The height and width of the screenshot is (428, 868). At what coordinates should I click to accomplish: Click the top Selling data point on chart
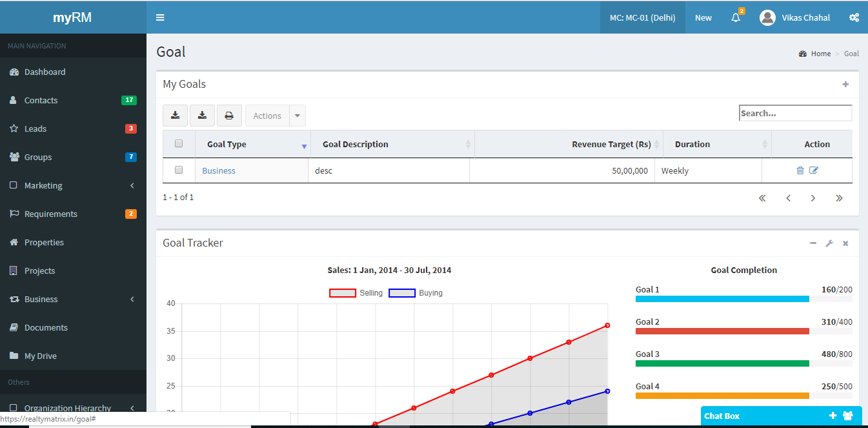pyautogui.click(x=607, y=325)
